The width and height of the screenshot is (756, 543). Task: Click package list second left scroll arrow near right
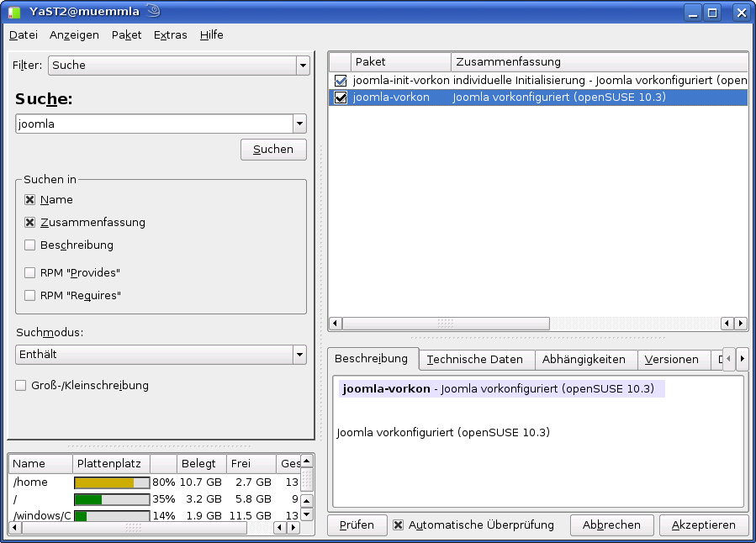coord(727,324)
